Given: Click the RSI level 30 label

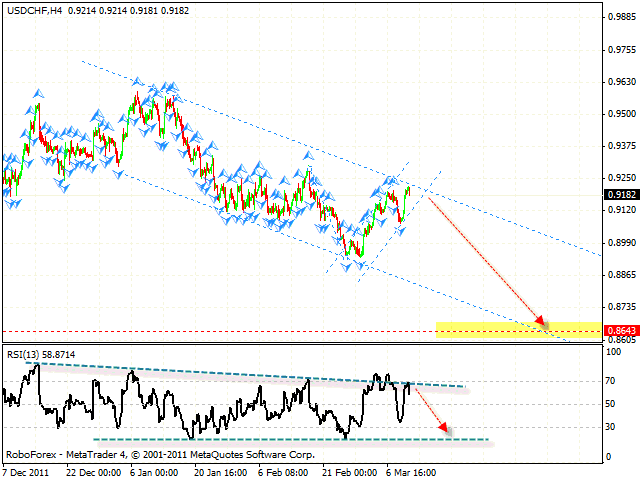Looking at the screenshot, I should click(609, 427).
